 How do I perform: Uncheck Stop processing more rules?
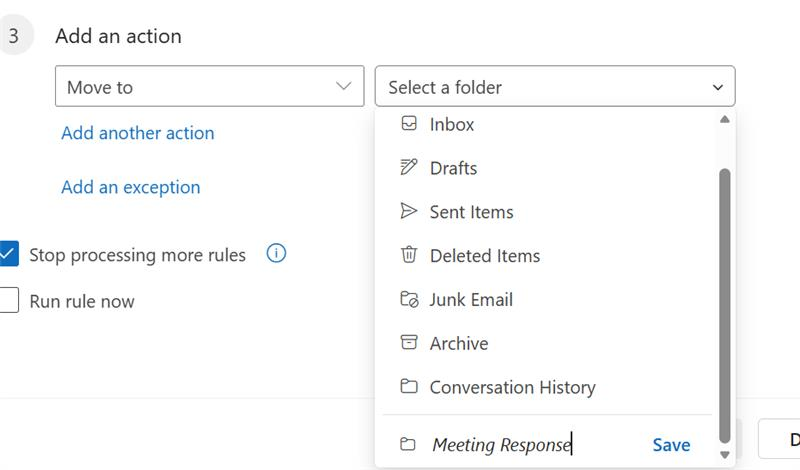tap(9, 254)
